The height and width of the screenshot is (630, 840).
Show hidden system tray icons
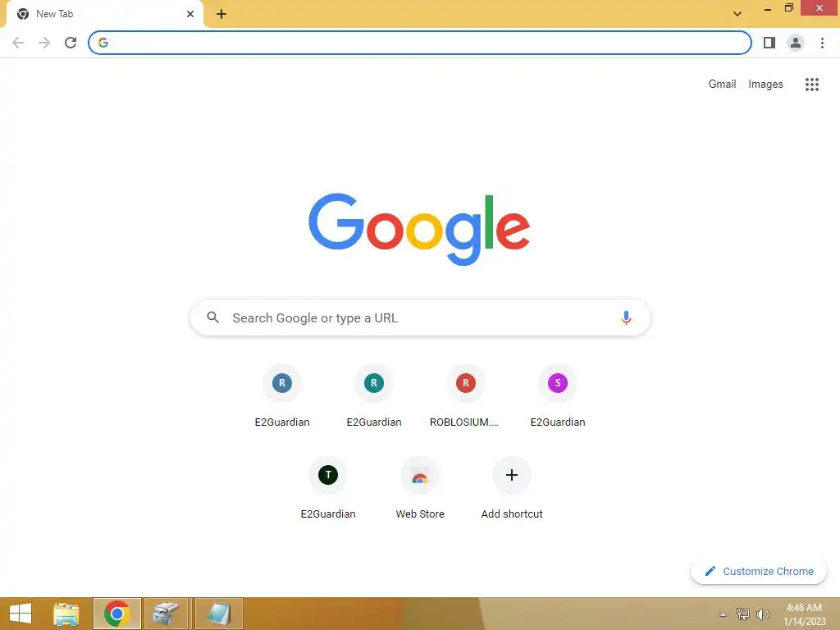coord(723,614)
